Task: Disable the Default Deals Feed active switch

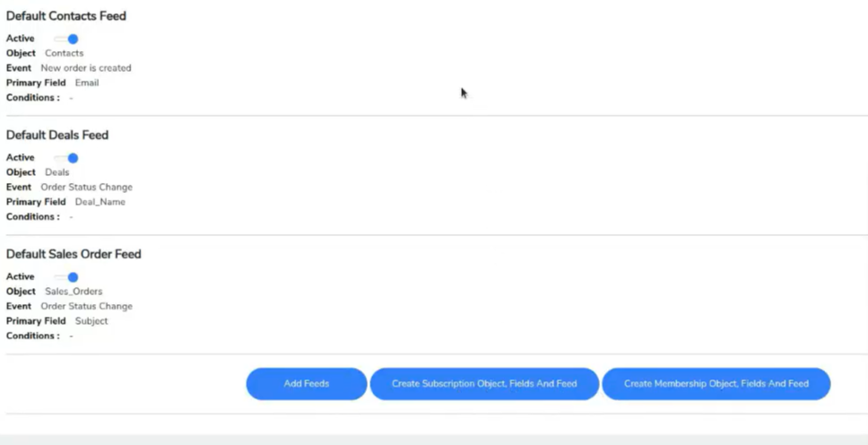Action: (67, 158)
